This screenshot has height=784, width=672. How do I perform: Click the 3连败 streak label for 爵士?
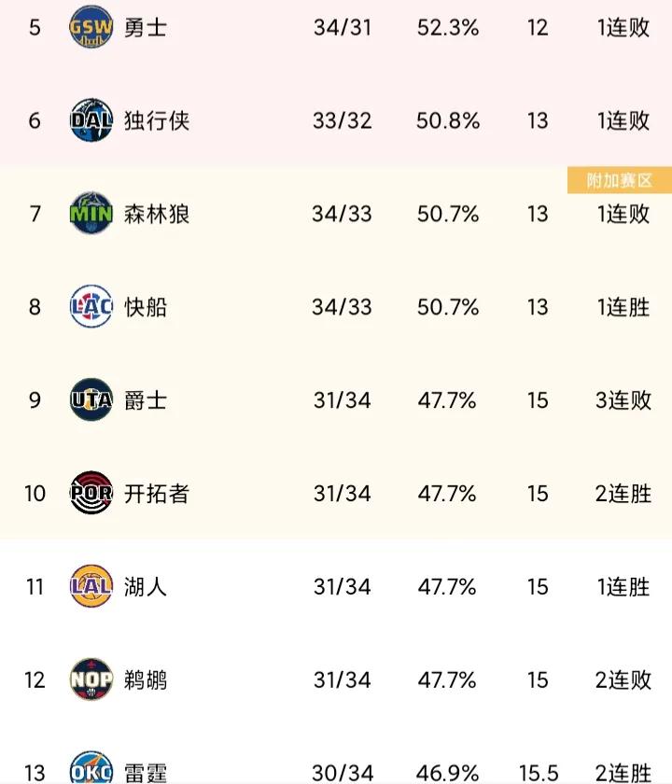622,399
